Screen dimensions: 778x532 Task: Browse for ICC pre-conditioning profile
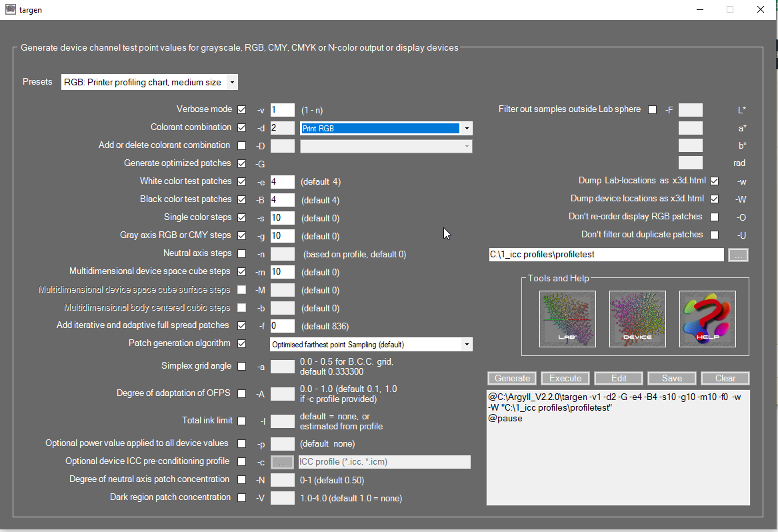pos(283,461)
